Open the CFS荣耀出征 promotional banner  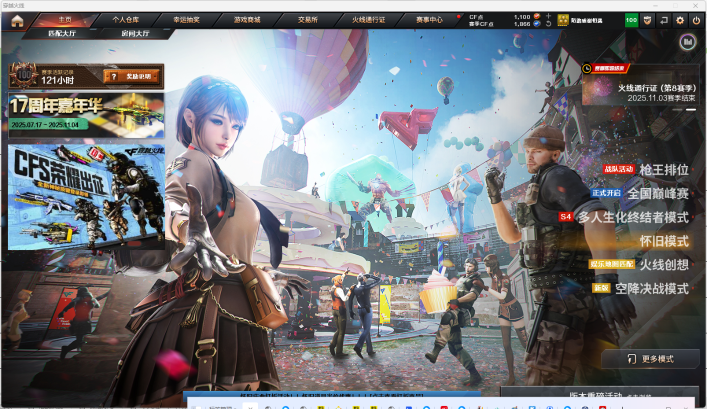coord(86,196)
